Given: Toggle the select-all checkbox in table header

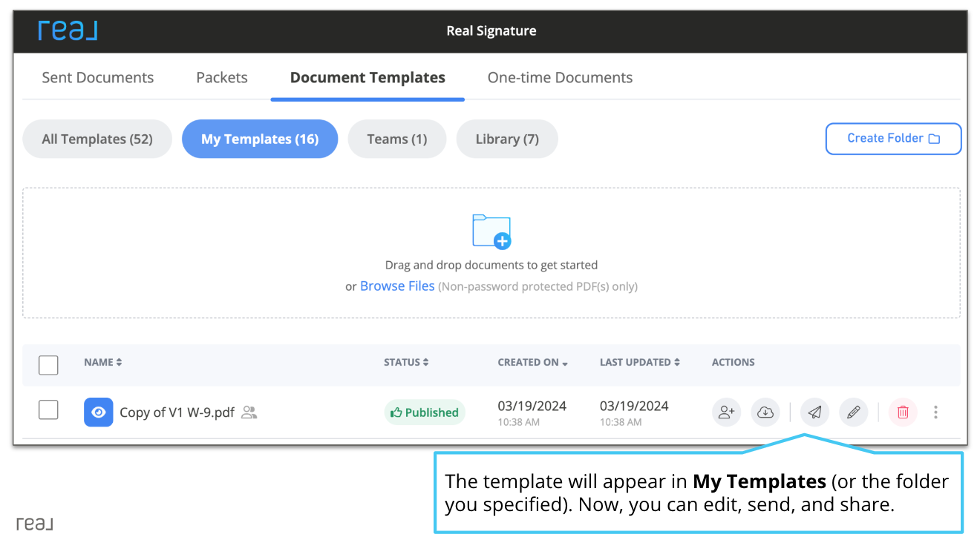Looking at the screenshot, I should click(48, 365).
